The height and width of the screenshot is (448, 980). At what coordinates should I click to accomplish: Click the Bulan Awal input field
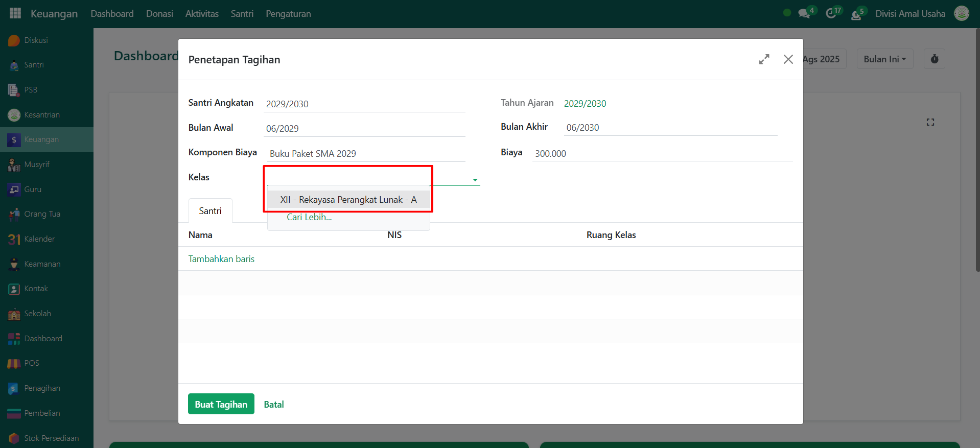point(365,129)
